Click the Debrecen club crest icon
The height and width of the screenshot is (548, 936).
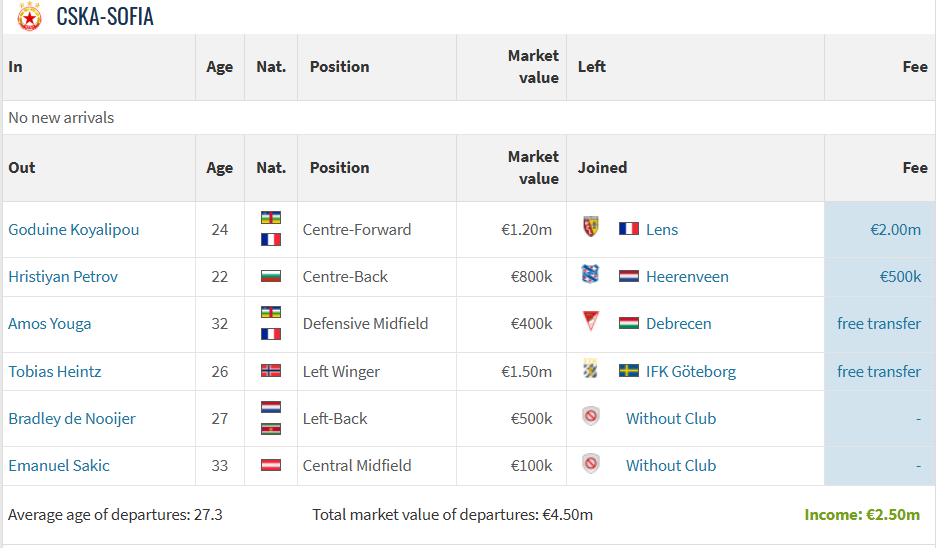pyautogui.click(x=590, y=322)
